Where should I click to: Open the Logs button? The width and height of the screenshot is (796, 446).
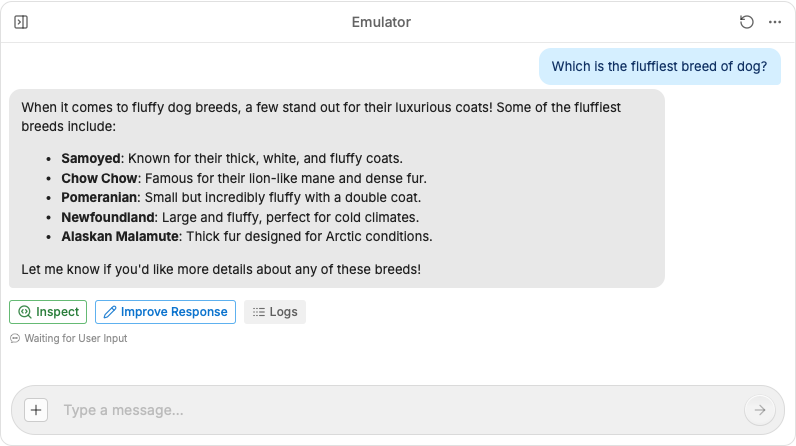point(275,312)
